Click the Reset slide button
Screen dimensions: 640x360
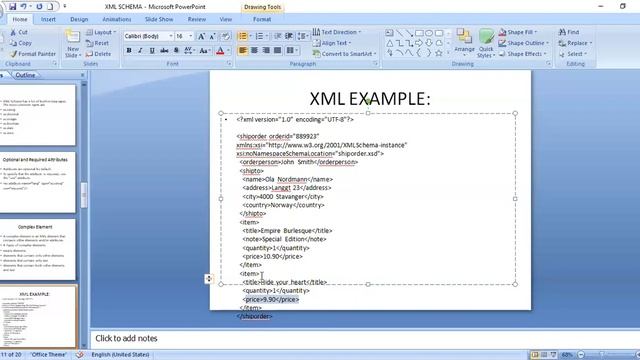[x=97, y=43]
